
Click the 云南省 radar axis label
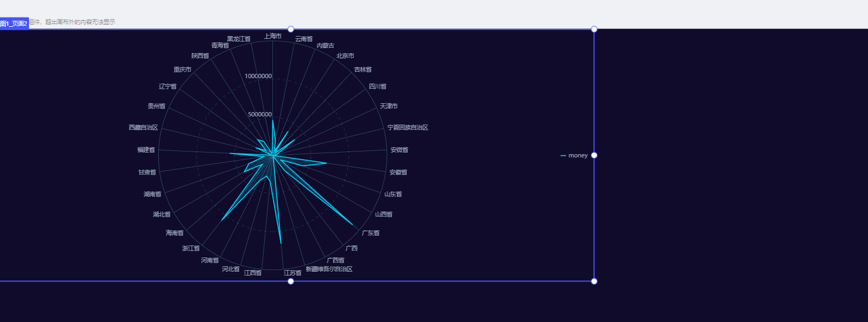(304, 39)
